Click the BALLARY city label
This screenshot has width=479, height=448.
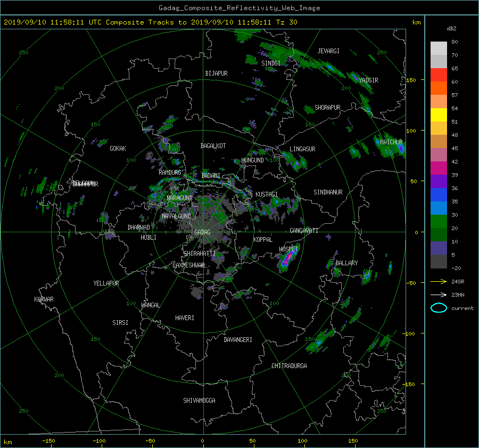346,263
